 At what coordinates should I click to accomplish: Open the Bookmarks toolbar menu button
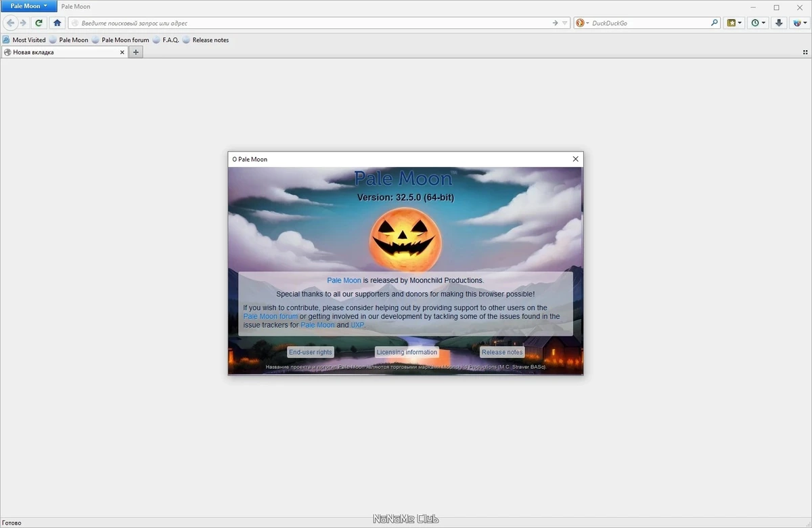pyautogui.click(x=734, y=23)
